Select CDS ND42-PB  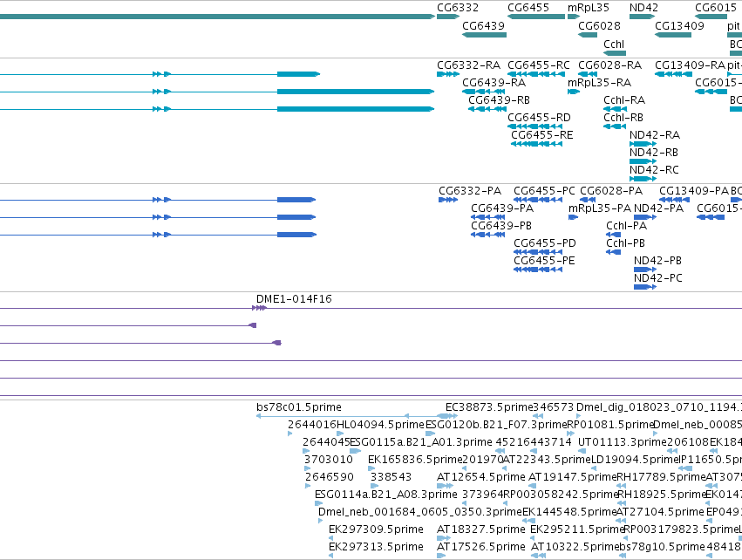[x=645, y=270]
